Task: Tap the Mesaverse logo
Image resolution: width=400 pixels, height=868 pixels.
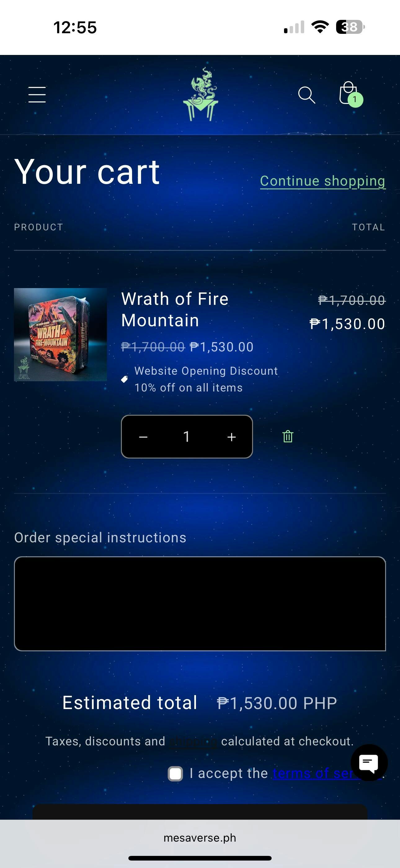Action: pyautogui.click(x=201, y=94)
